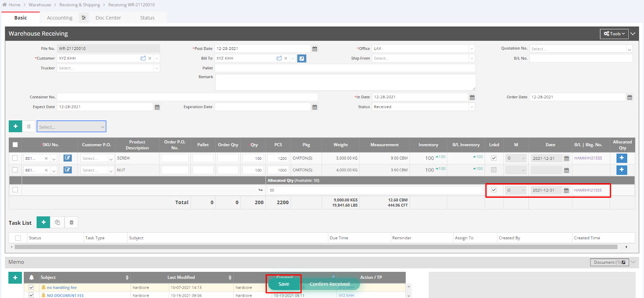The image size is (644, 298).
Task: Delete task with Task List trash icon
Action: tap(72, 222)
